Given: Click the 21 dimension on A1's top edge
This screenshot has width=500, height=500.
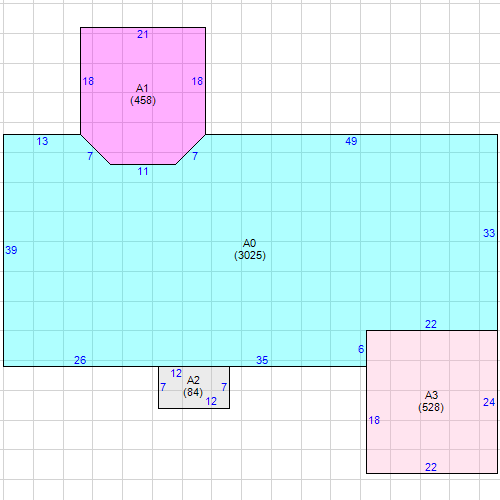Looking at the screenshot, I should point(143,34).
